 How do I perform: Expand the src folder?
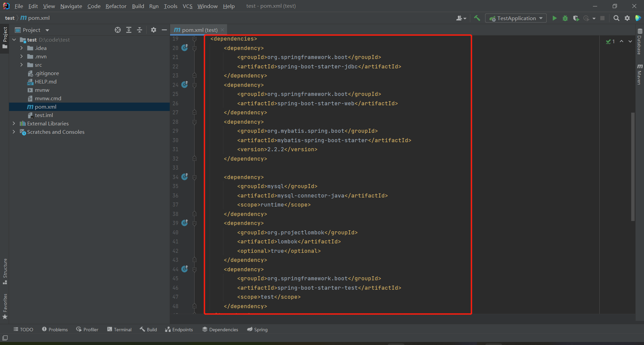point(21,65)
